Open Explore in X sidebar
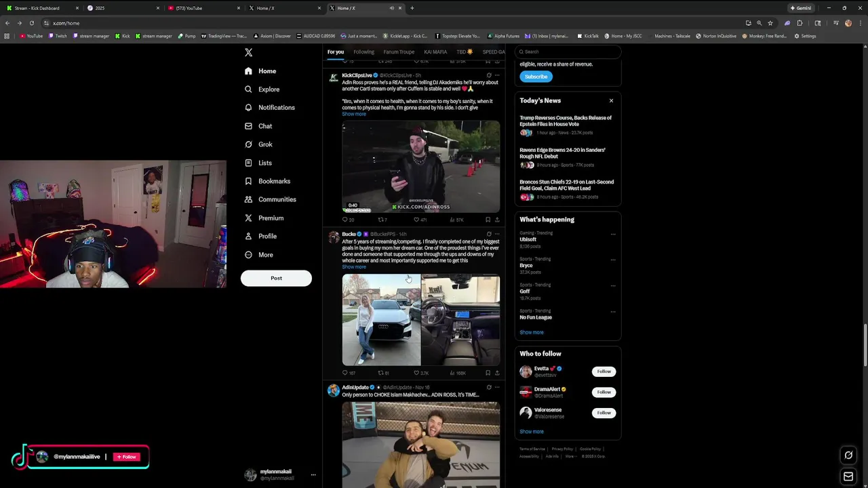The width and height of the screenshot is (868, 488). [x=261, y=89]
